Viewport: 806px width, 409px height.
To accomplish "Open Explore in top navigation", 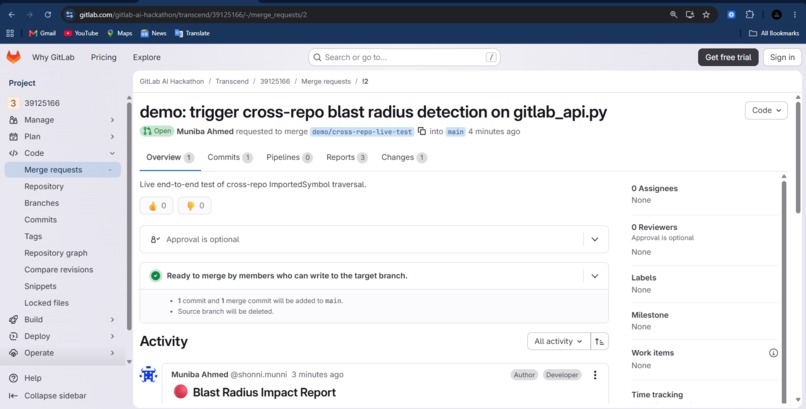I will (x=146, y=58).
